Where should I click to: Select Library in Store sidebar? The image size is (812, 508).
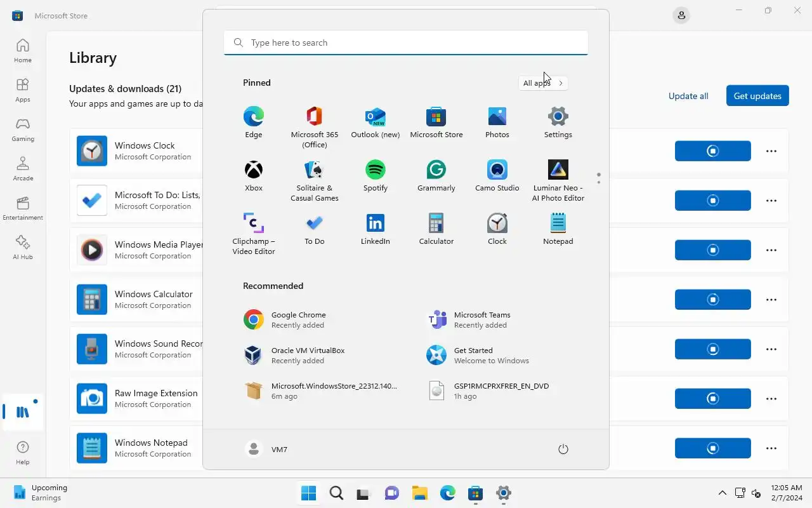tap(23, 411)
